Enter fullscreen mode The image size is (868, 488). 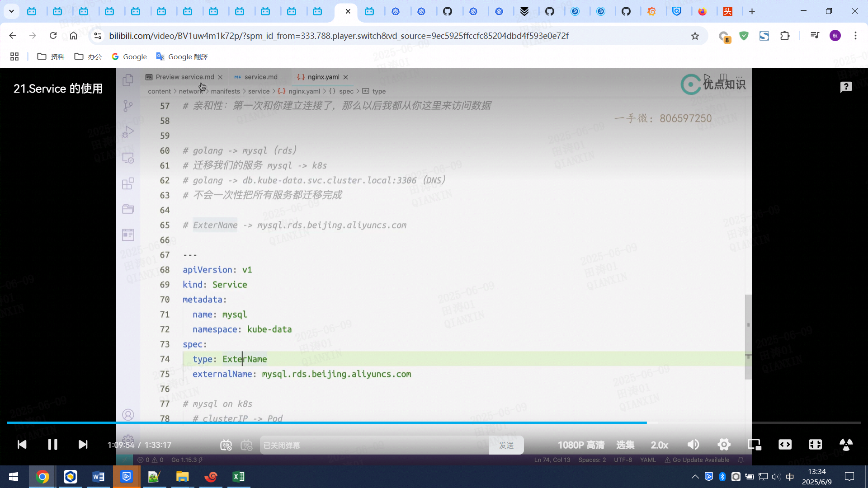click(x=845, y=445)
